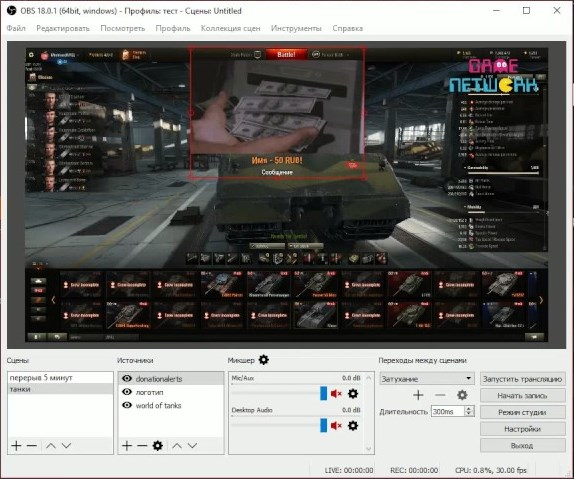Toggle visibility of world of tanks source
574x479 pixels.
[x=127, y=405]
